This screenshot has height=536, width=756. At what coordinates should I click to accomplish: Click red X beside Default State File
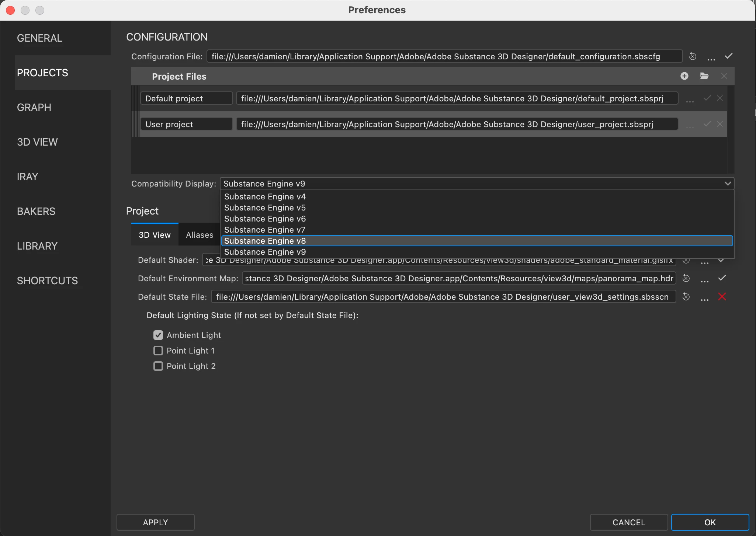pos(722,296)
